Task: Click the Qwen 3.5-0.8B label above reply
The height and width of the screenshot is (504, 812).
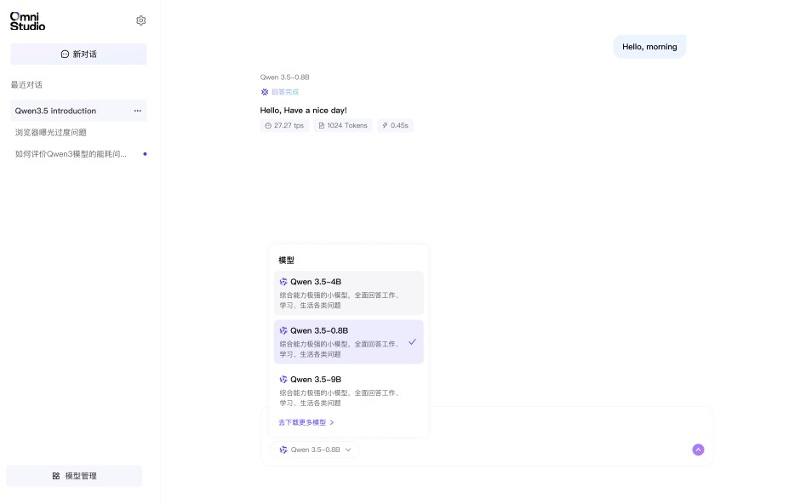Action: point(285,77)
